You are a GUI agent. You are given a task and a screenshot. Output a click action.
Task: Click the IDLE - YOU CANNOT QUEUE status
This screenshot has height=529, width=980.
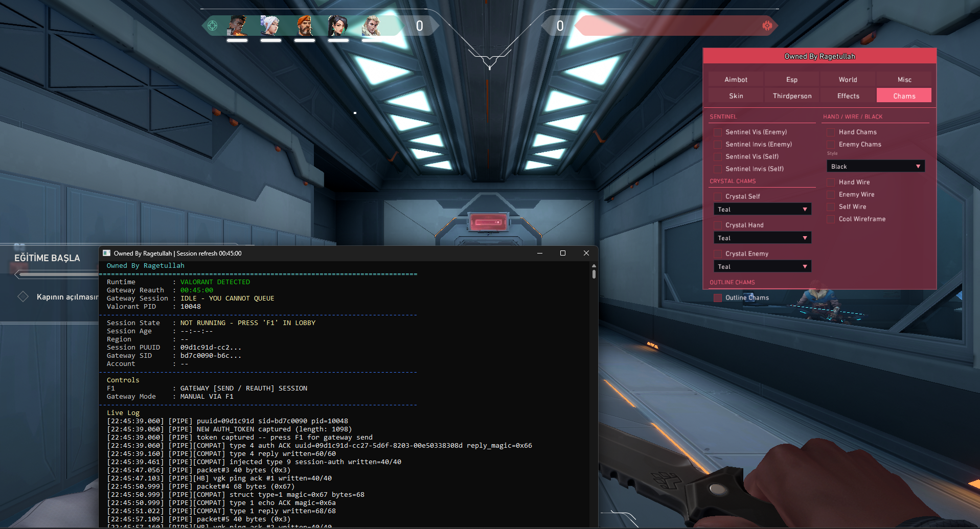click(x=227, y=298)
